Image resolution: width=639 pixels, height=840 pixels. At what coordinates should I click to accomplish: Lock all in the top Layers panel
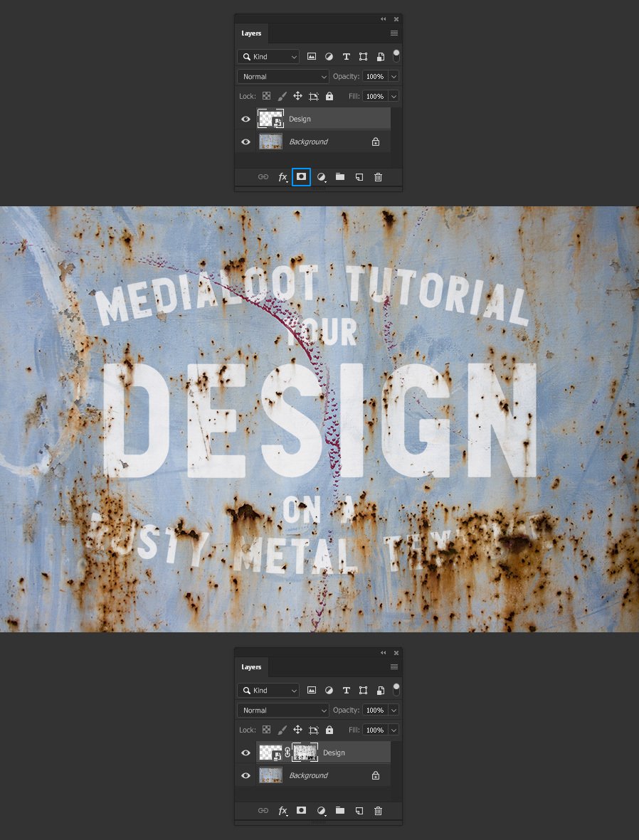click(x=329, y=97)
